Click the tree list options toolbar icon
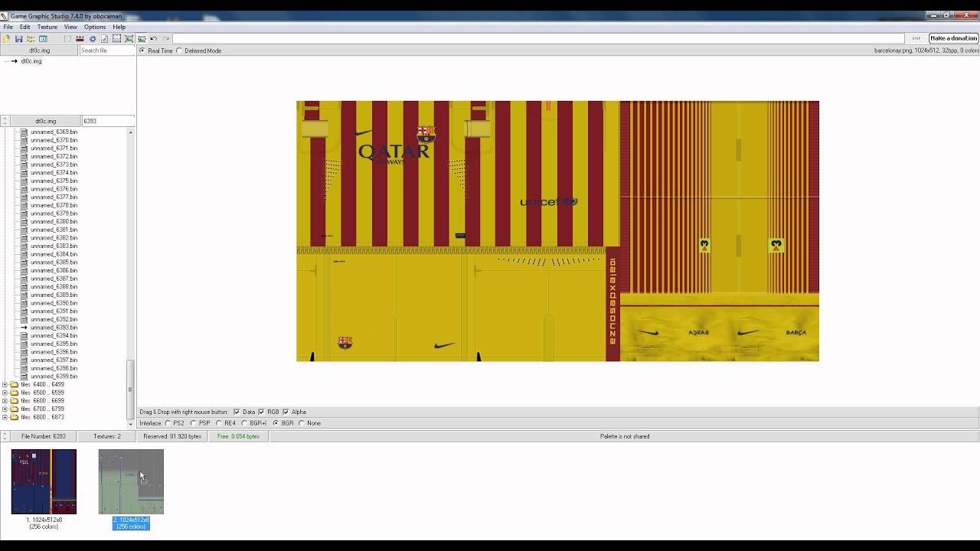The height and width of the screenshot is (551, 980). pos(31,38)
